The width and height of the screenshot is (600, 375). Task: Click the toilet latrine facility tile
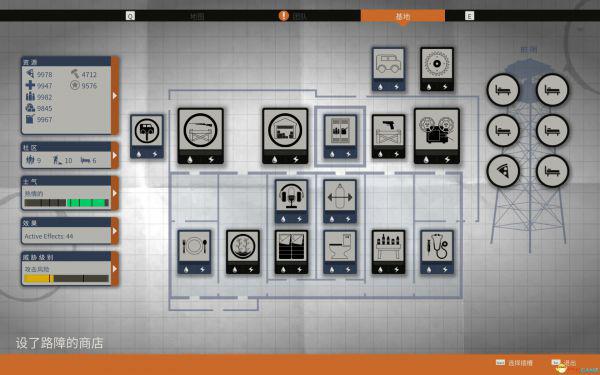[340, 252]
